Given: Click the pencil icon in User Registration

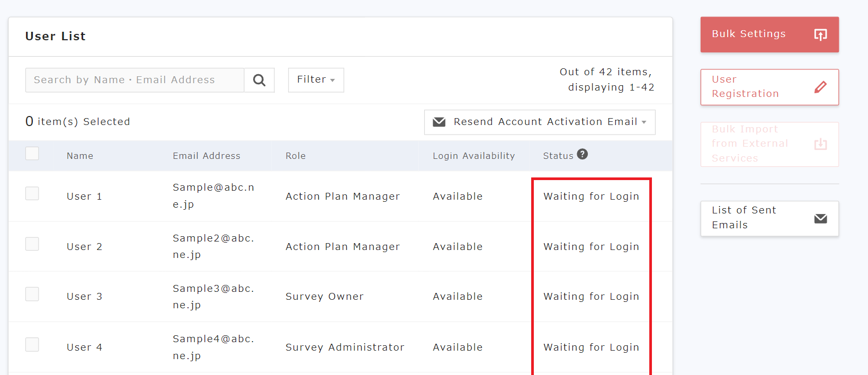Looking at the screenshot, I should coord(820,87).
